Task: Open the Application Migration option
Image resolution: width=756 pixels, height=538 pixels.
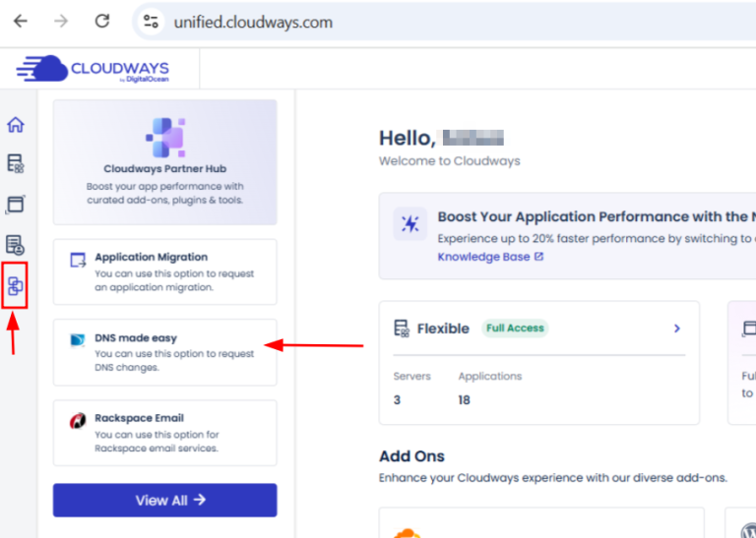Action: tap(165, 272)
